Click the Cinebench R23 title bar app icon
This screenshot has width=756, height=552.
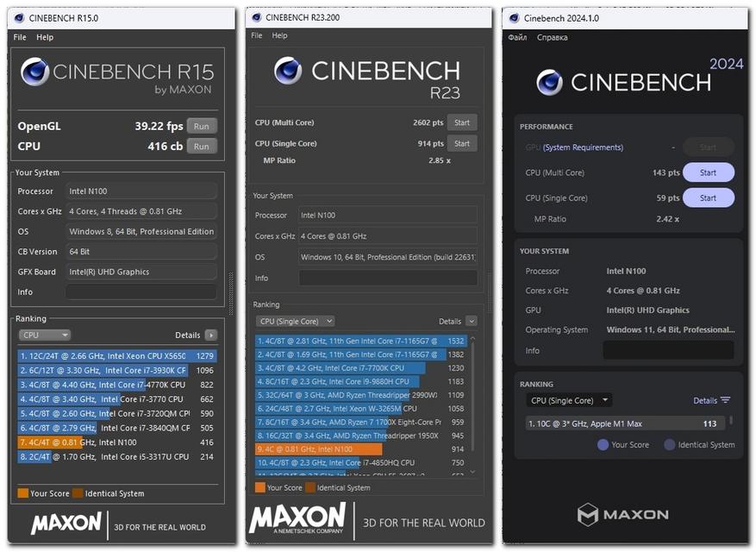coord(257,18)
